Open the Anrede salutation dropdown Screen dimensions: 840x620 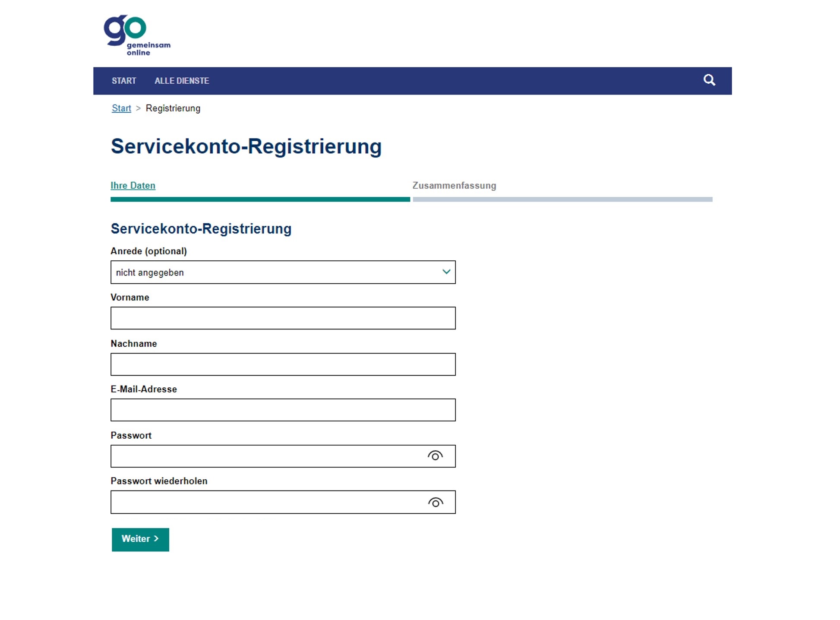(283, 272)
